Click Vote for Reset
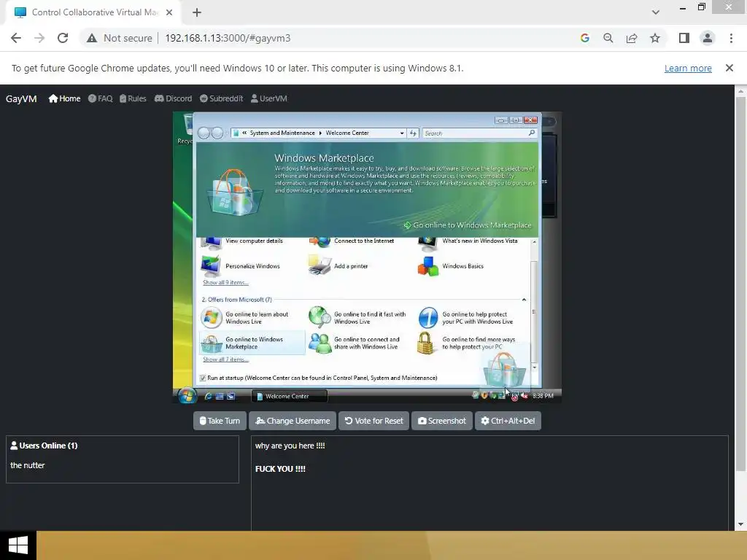 (374, 421)
